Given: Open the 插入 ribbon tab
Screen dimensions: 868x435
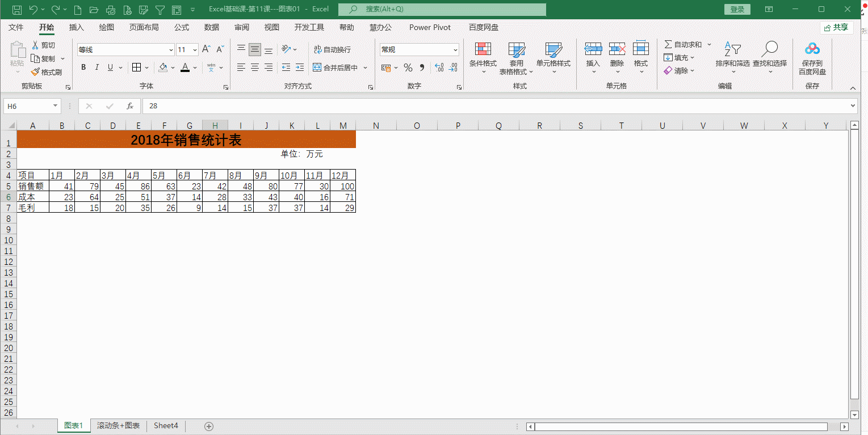Looking at the screenshot, I should tap(76, 27).
